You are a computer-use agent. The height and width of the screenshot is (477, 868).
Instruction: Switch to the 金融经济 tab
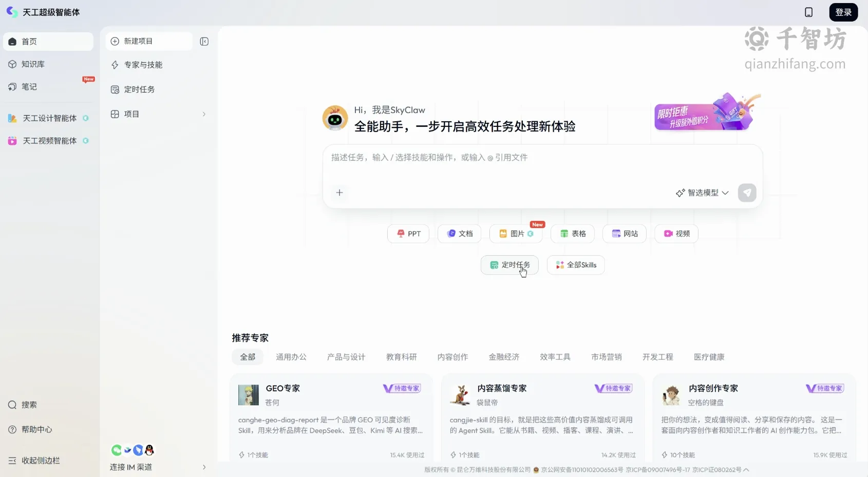(x=504, y=357)
